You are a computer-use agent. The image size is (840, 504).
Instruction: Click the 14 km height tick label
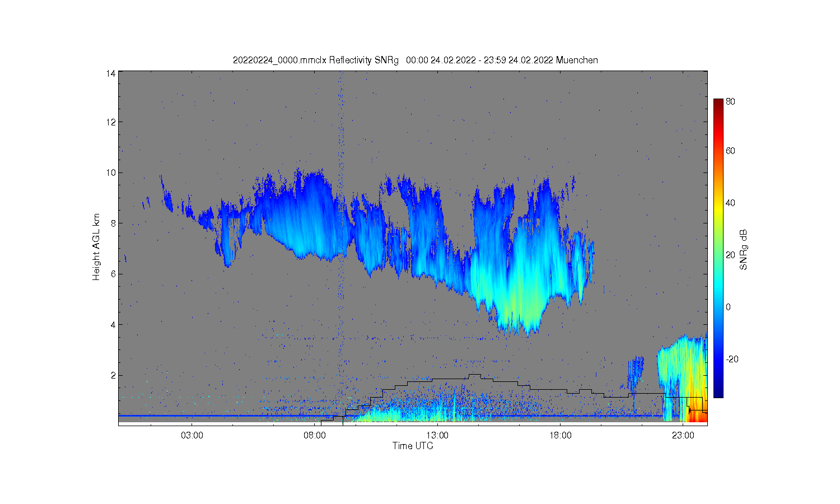coord(111,73)
